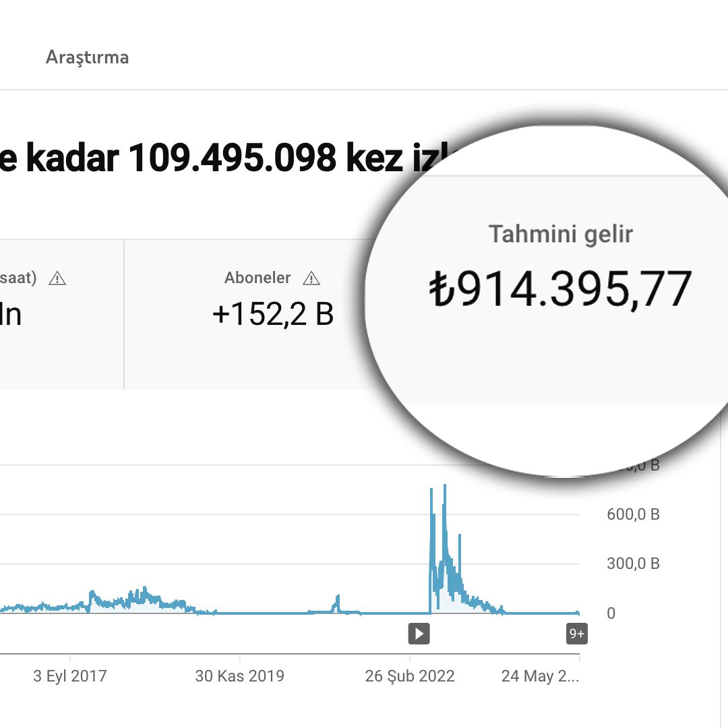Click the 30 Kas 2019 axis label
Screen dimensions: 728x728
coord(239,676)
